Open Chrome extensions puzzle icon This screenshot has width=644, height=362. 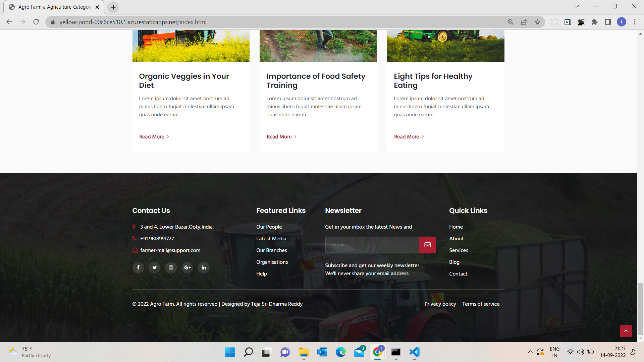(x=594, y=22)
